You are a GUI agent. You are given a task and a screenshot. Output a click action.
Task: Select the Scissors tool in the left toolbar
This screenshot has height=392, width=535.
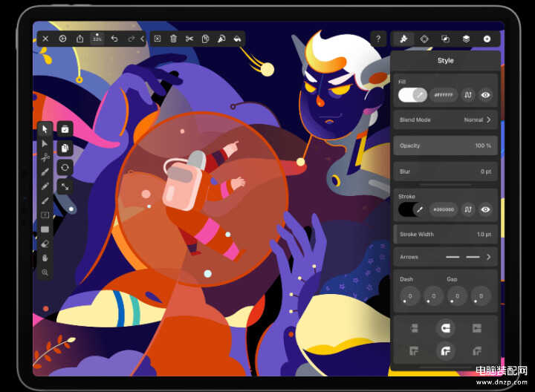coord(45,157)
